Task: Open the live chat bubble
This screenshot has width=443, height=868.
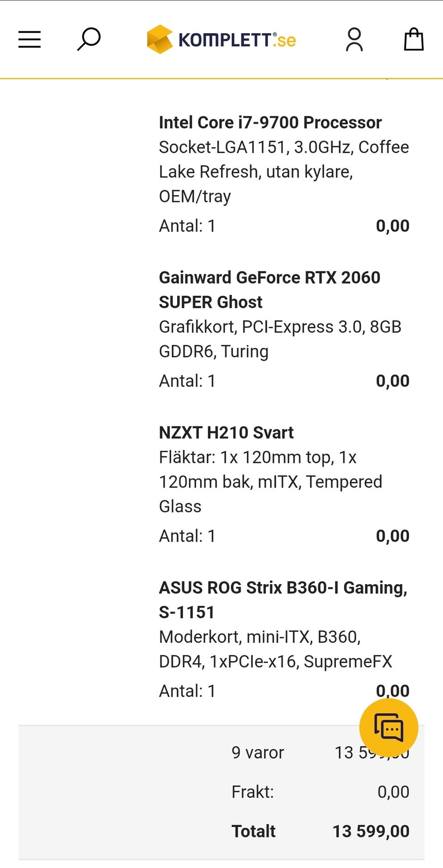Action: pos(389,728)
